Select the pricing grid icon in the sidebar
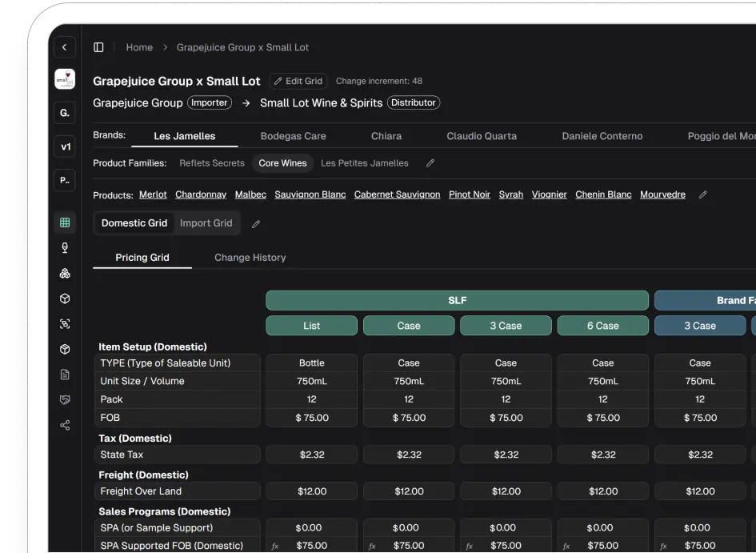The image size is (756, 553). 65,222
